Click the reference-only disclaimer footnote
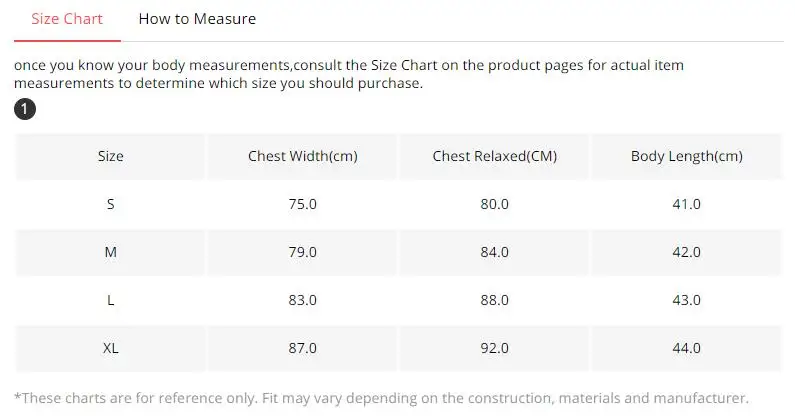Viewport: 795px width, 420px height. point(382,397)
